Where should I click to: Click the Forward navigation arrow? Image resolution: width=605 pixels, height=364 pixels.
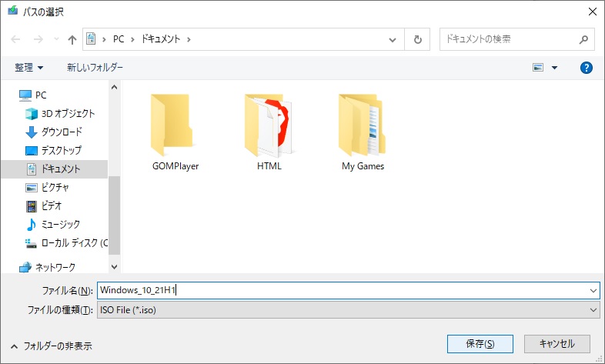[x=38, y=39]
